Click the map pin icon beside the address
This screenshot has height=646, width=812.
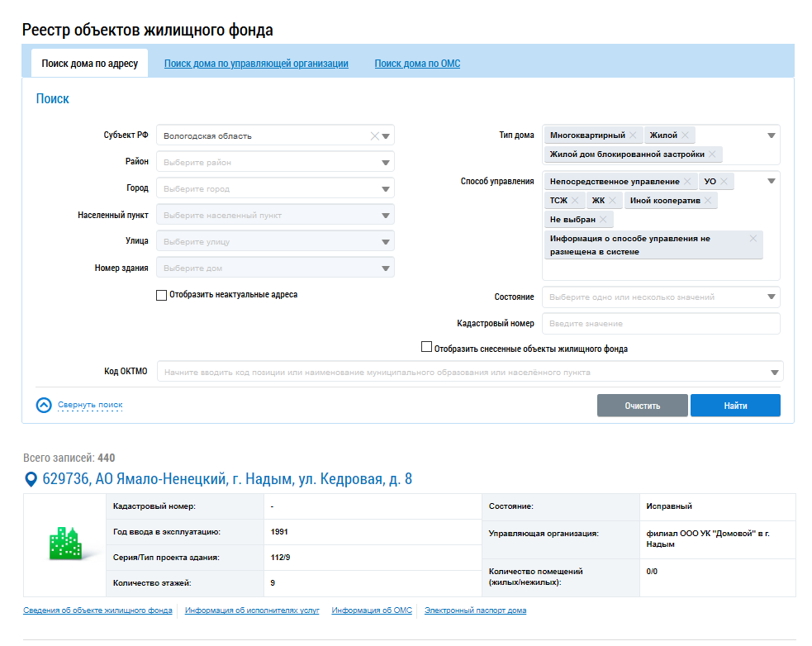pyautogui.click(x=31, y=480)
